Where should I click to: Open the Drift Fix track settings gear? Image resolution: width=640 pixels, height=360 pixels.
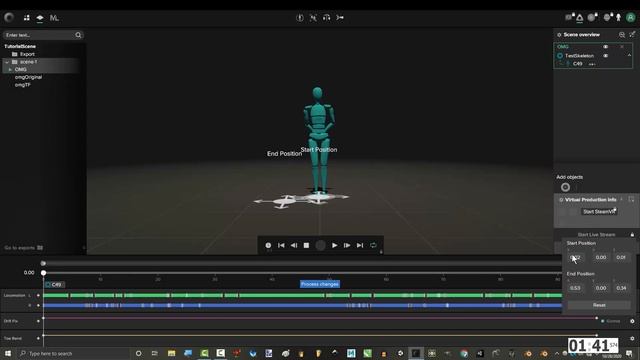click(632, 321)
